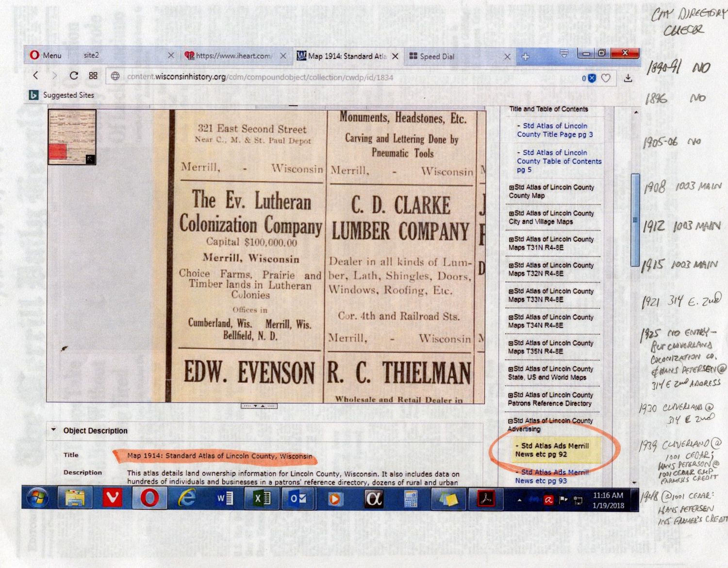Viewport: 728px width, 568px height.
Task: Show hidden system tray icons
Action: coord(519,500)
